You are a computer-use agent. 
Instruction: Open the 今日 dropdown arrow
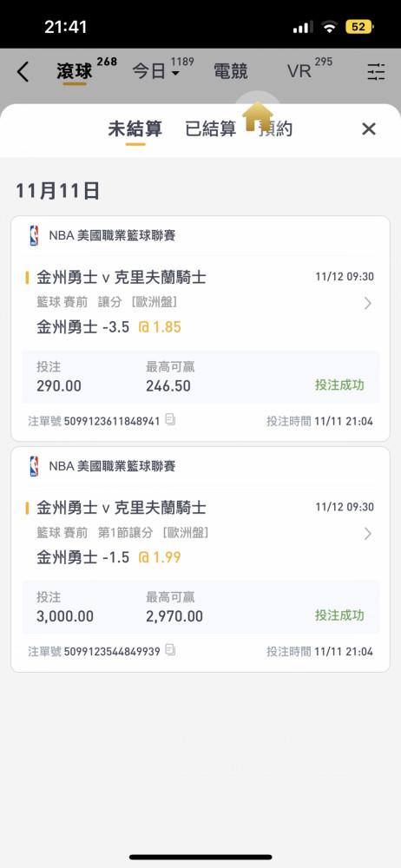click(175, 74)
